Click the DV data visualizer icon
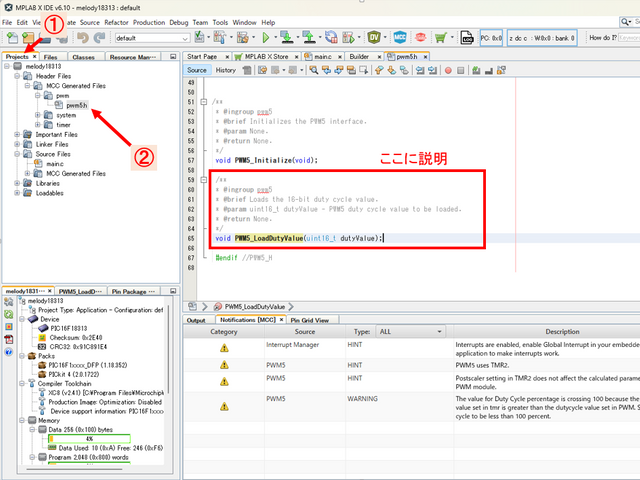The image size is (640, 480). pyautogui.click(x=374, y=38)
